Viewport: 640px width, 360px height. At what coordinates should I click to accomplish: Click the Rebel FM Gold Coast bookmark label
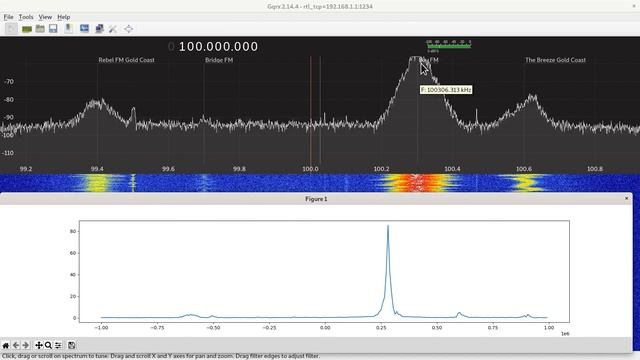click(127, 60)
